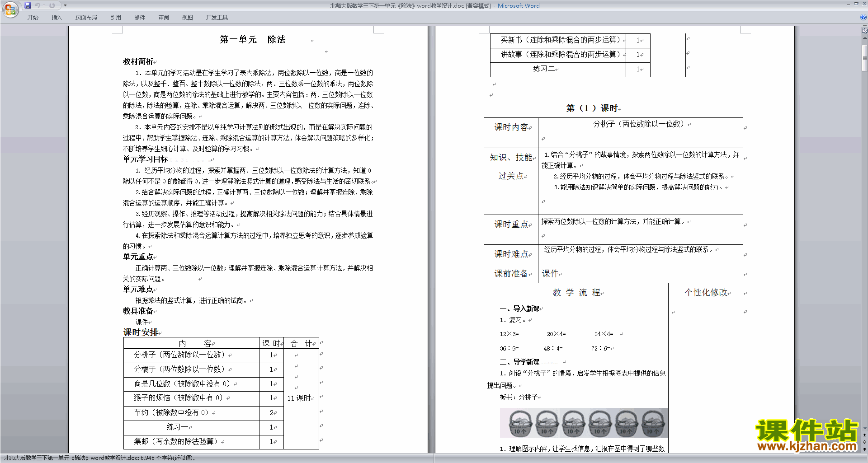Click table cell 节约（被除数中没有0）
868x463 pixels.
point(191,413)
